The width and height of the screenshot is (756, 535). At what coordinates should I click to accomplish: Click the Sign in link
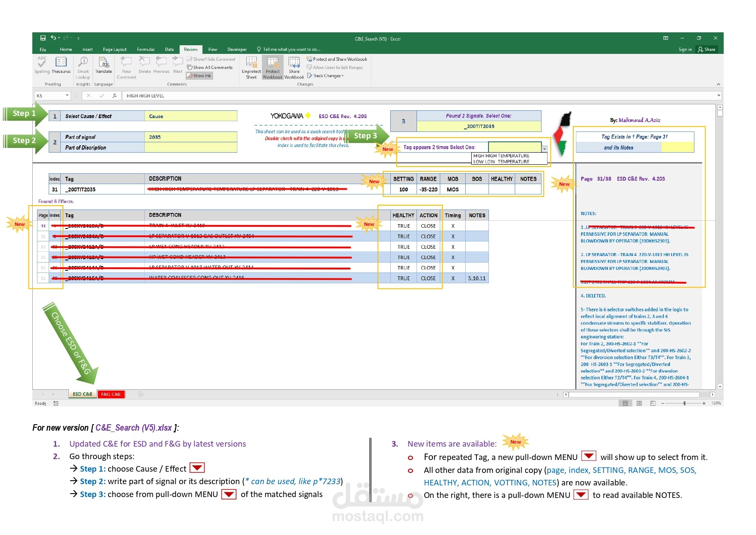(x=684, y=49)
